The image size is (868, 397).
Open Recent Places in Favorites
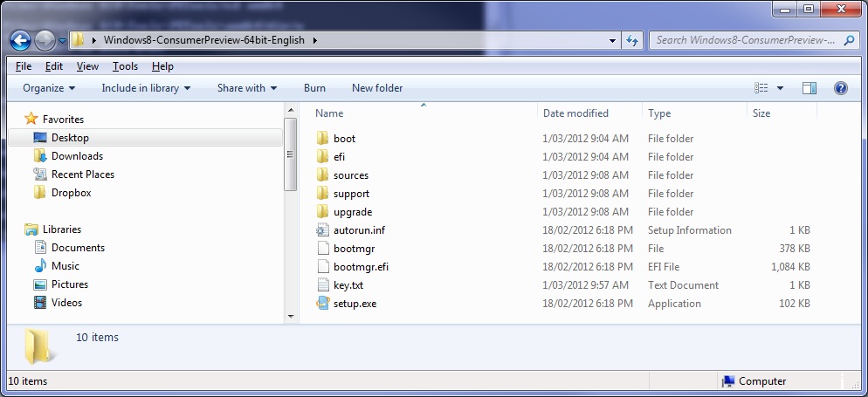(x=82, y=175)
